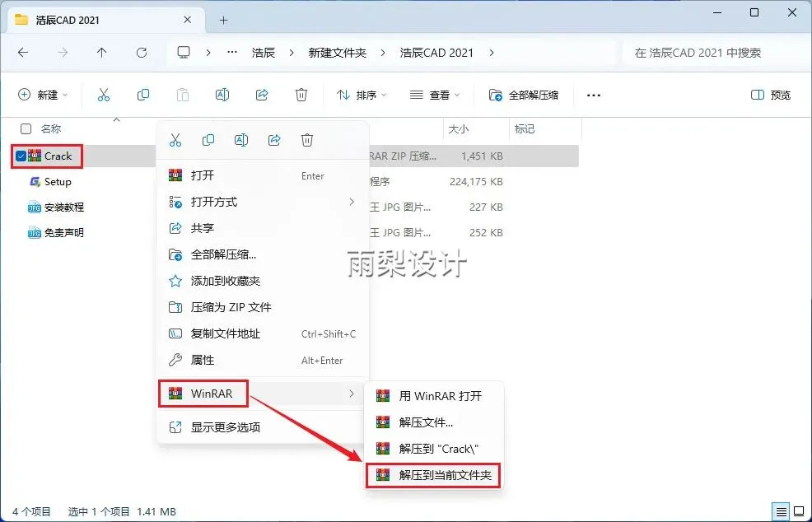Open a new tab with plus button
This screenshot has height=522, width=812.
224,21
